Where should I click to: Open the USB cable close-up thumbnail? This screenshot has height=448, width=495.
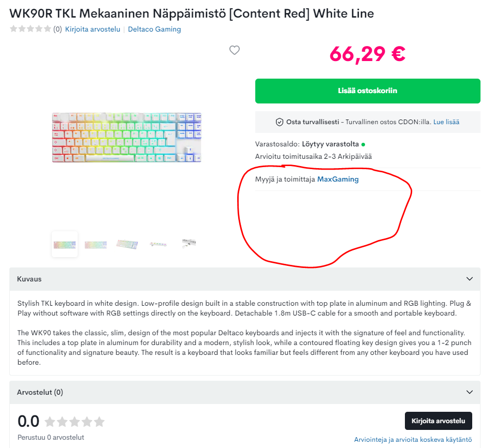tap(188, 243)
